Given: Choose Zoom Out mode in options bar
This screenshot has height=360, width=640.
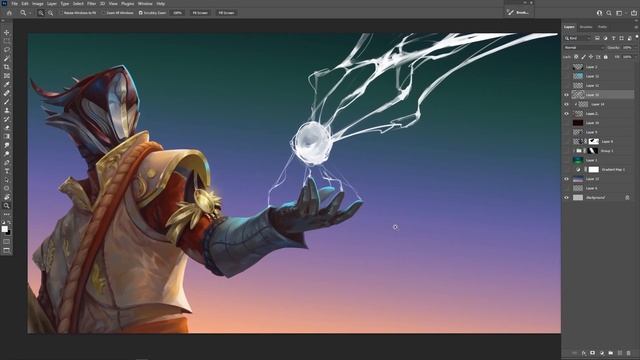Looking at the screenshot, I should (x=50, y=13).
